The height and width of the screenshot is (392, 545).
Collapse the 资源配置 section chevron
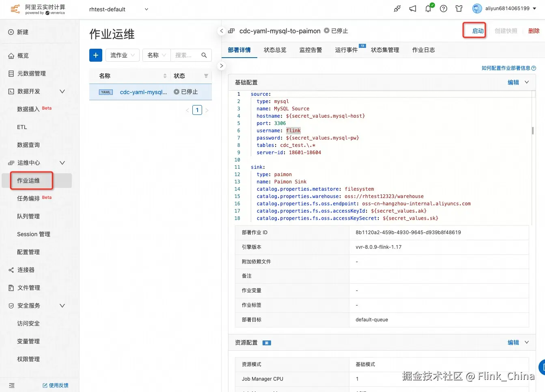tap(527, 342)
